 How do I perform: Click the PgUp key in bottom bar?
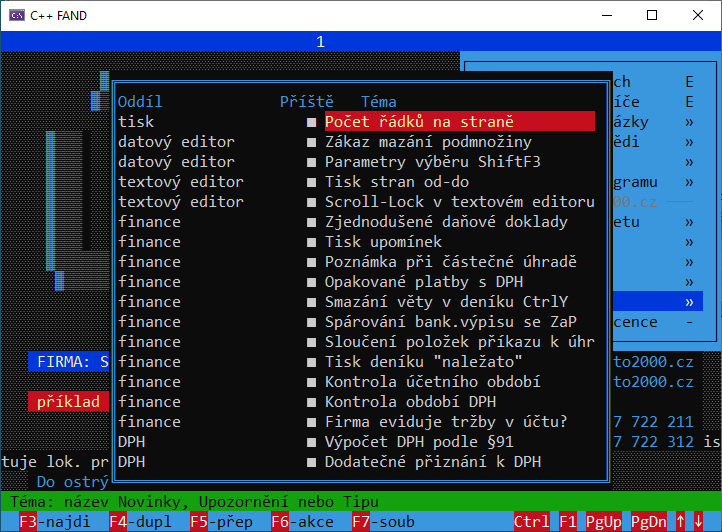point(603,522)
